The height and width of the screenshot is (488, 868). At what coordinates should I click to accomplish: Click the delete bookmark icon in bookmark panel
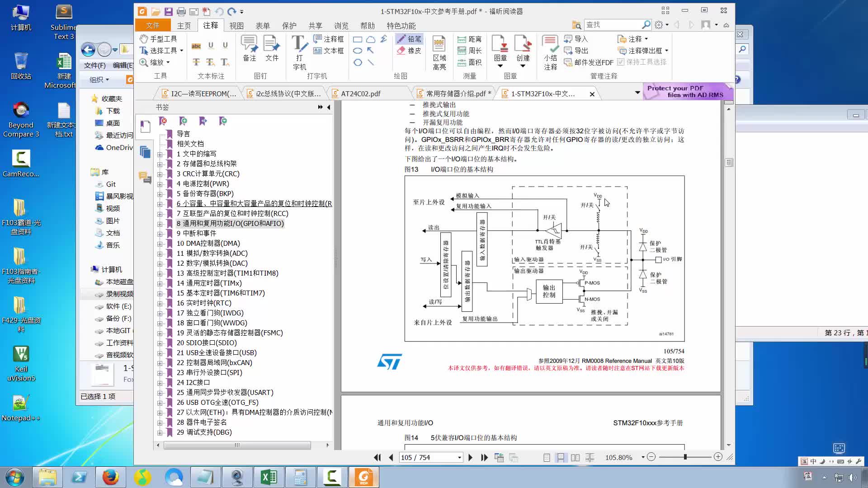(x=163, y=121)
